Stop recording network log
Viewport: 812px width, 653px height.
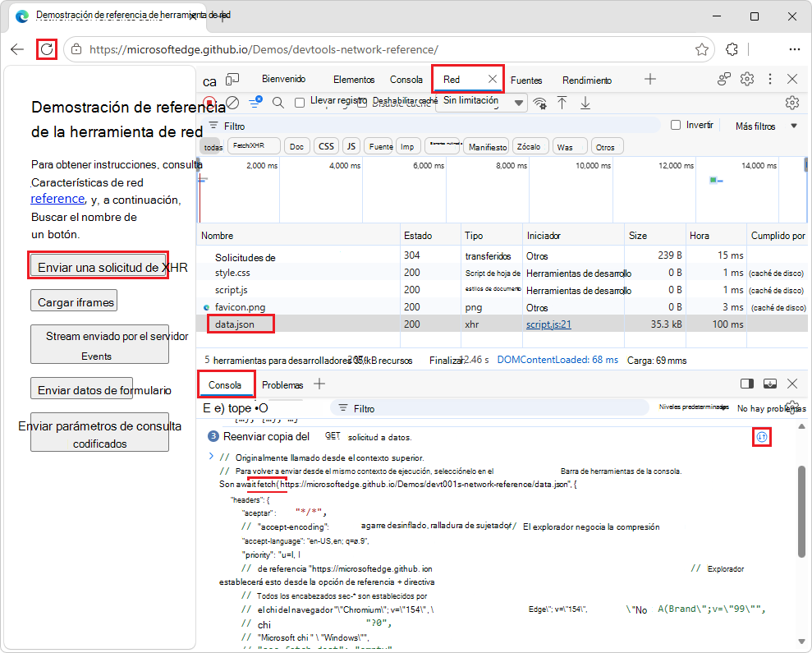click(x=209, y=103)
